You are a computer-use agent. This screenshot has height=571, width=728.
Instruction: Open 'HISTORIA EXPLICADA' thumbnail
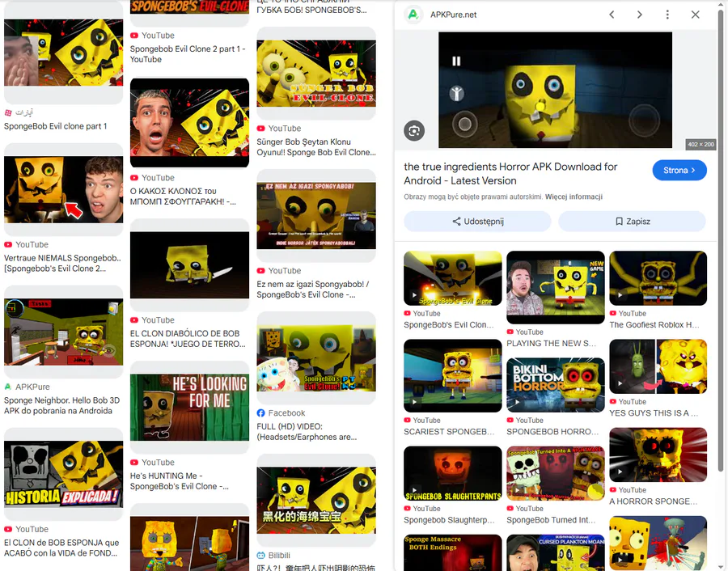coord(64,474)
